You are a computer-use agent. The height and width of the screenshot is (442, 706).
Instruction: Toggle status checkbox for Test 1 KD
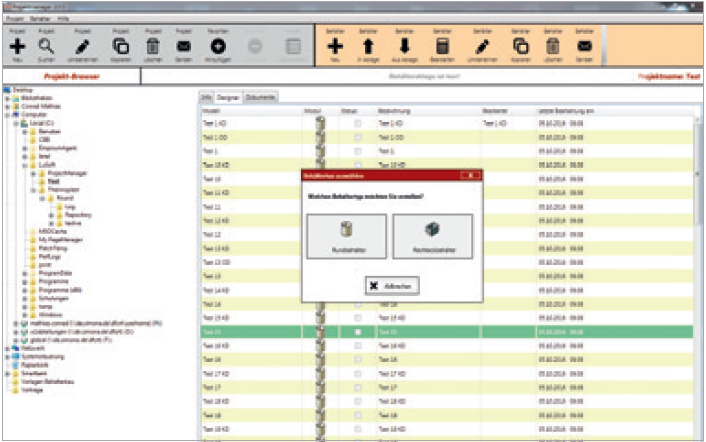[358, 122]
